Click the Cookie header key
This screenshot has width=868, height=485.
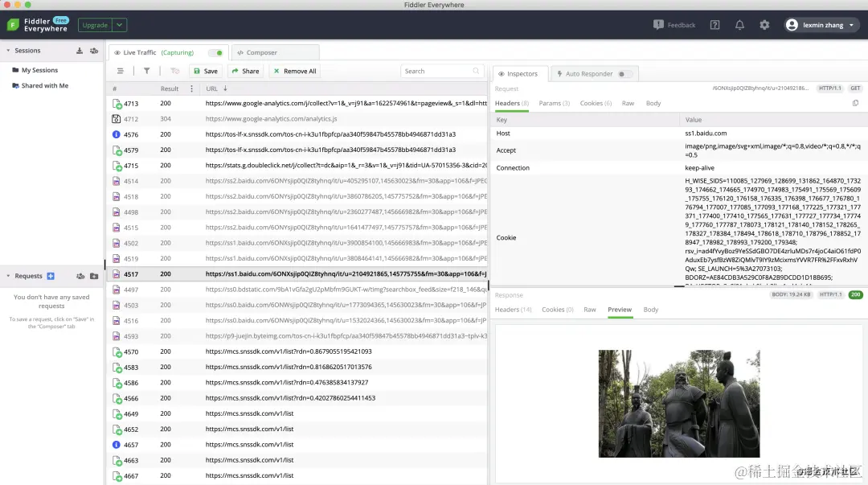pyautogui.click(x=506, y=238)
